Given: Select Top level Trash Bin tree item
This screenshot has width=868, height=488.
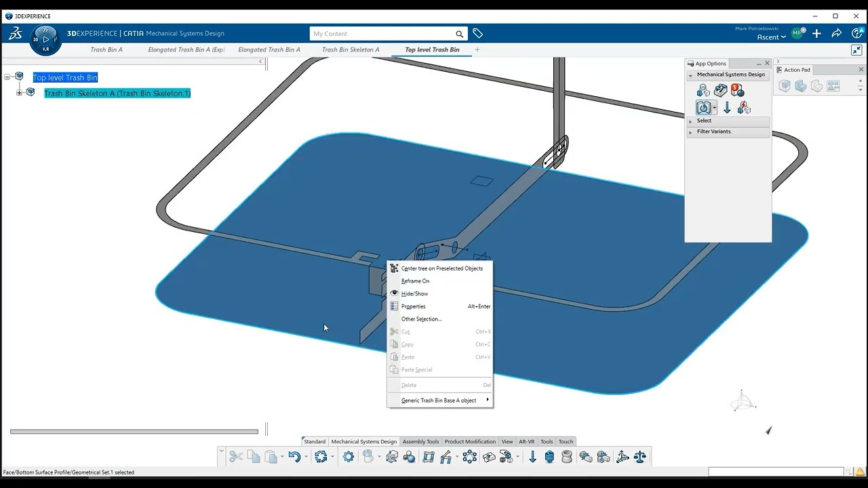Looking at the screenshot, I should click(x=65, y=77).
